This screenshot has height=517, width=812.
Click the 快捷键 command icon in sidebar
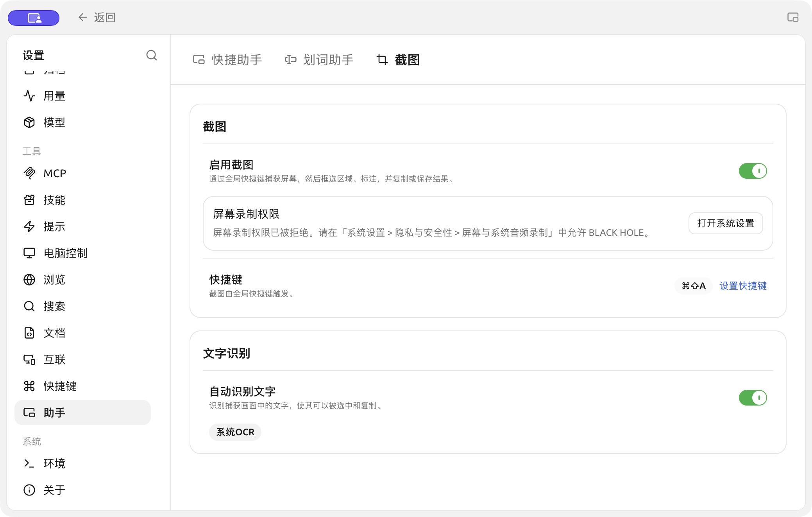(x=29, y=386)
